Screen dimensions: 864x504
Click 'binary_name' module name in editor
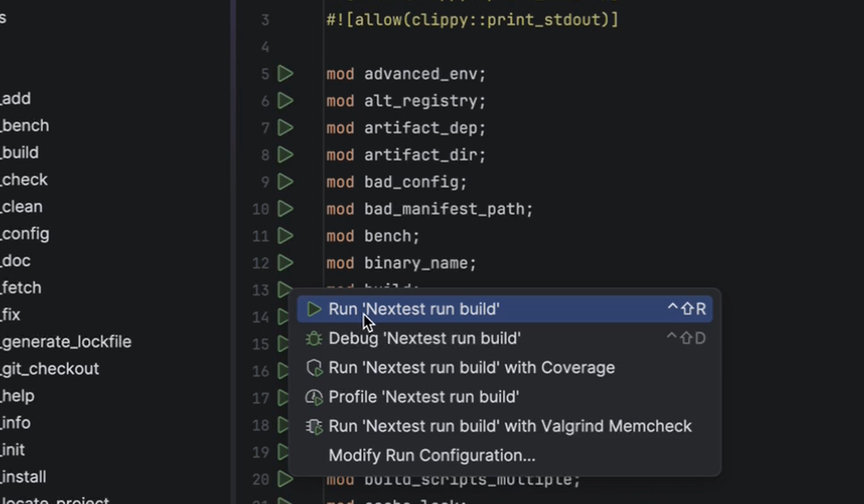click(x=416, y=263)
